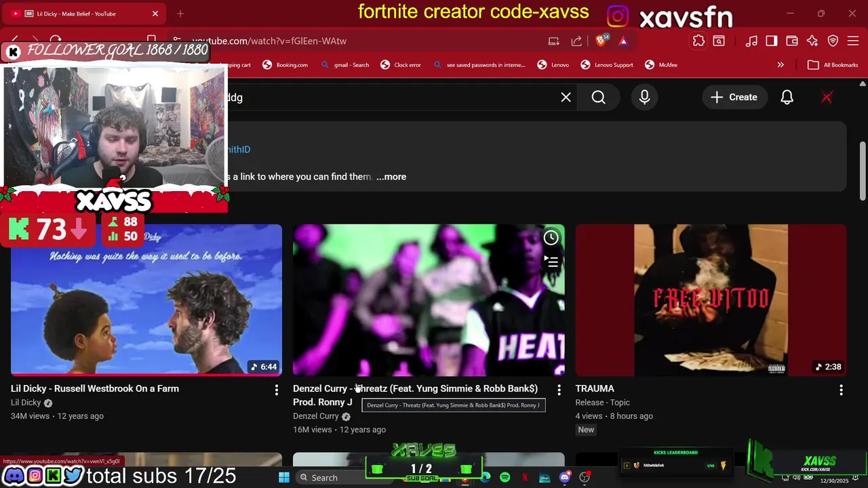
Task: Open the Release - Topic channel link
Action: coord(603,403)
